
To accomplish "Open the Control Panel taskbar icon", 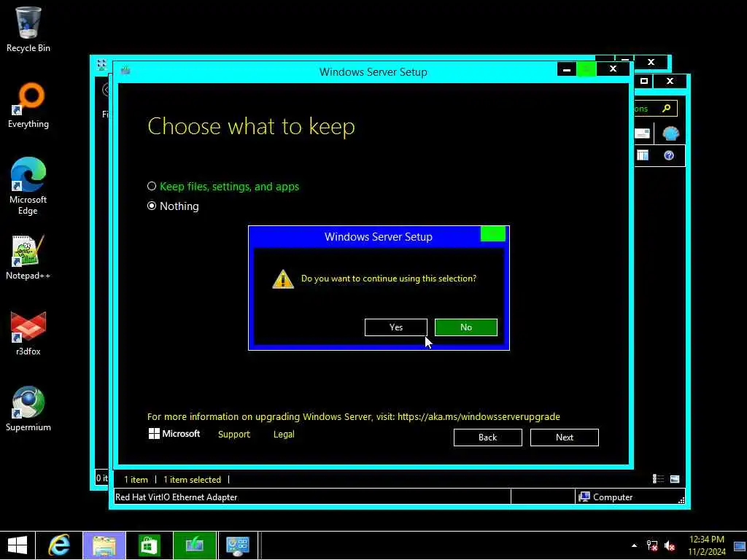I will tap(238, 545).
